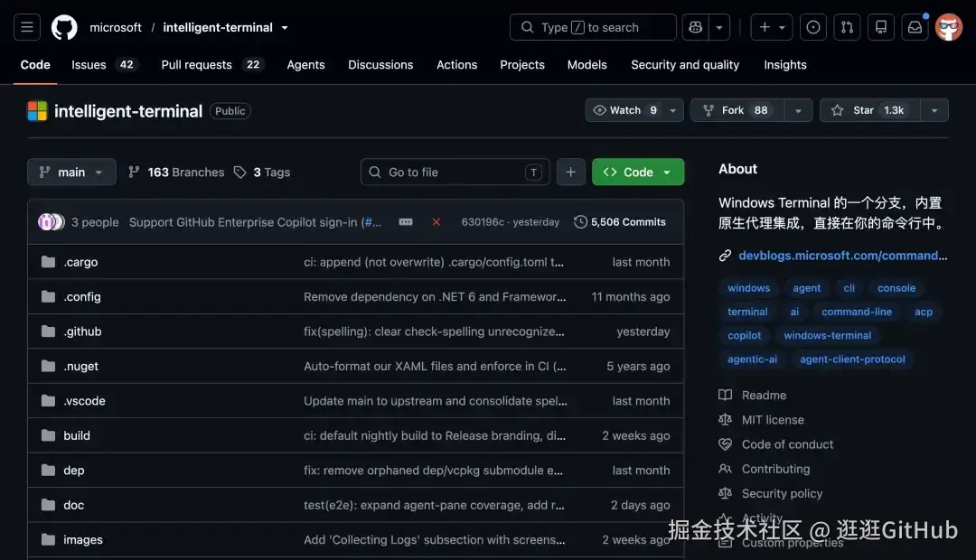Open the user profile avatar
The width and height of the screenshot is (976, 560).
pyautogui.click(x=949, y=27)
